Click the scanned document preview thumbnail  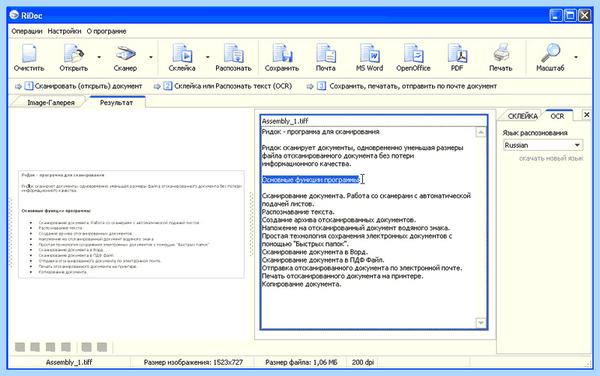point(131,224)
